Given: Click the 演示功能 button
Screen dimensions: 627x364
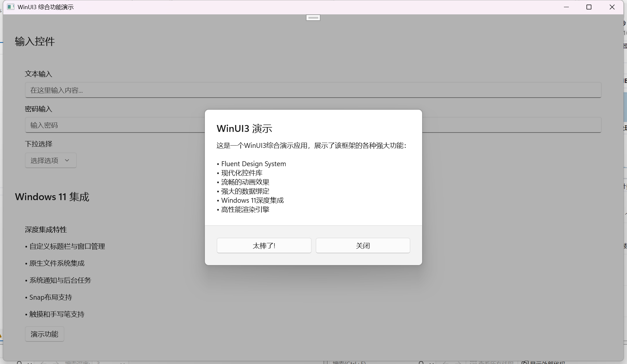Looking at the screenshot, I should 44,334.
